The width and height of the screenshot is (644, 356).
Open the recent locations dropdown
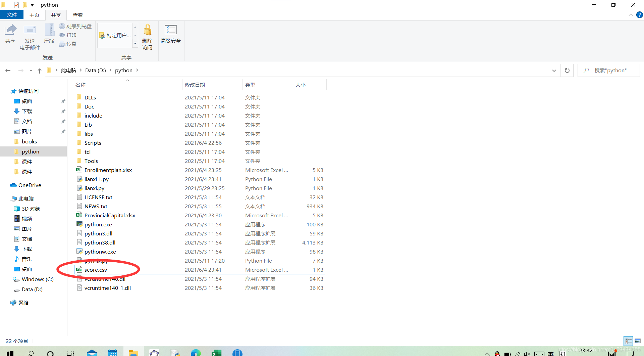pos(31,71)
